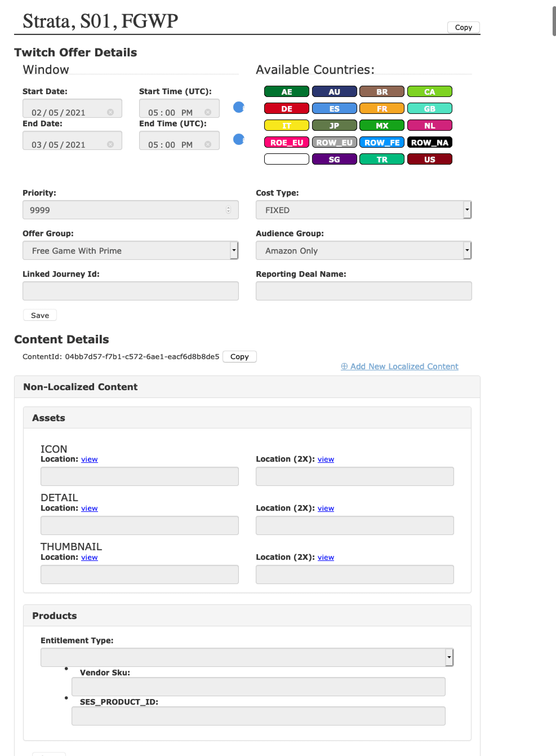View the ICON Location (2X) asset
This screenshot has width=556, height=756.
pos(326,459)
